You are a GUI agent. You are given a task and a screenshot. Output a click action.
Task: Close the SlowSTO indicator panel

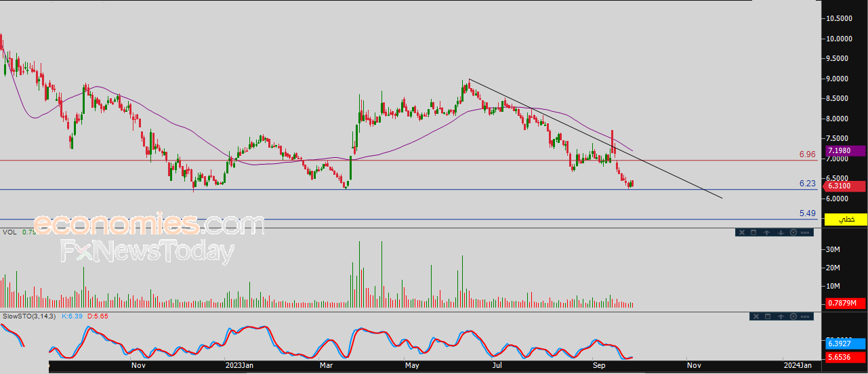pos(756,316)
